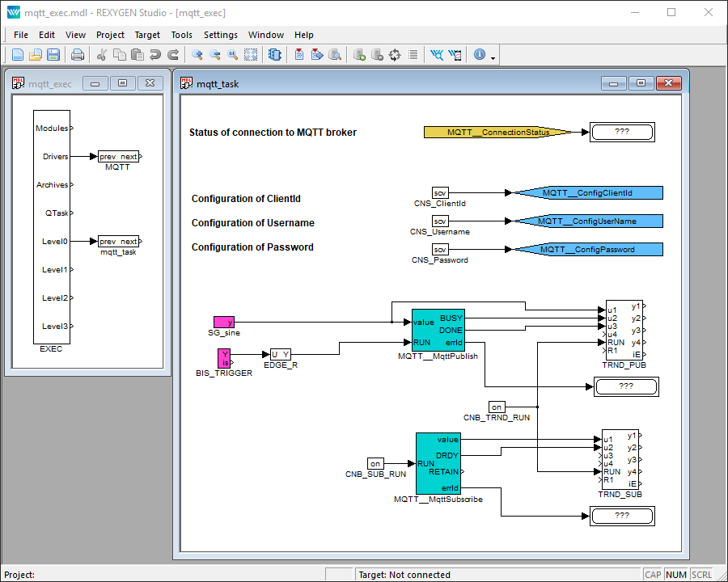728x582 pixels.
Task: Select the CNS_Password constant block
Action: (440, 249)
